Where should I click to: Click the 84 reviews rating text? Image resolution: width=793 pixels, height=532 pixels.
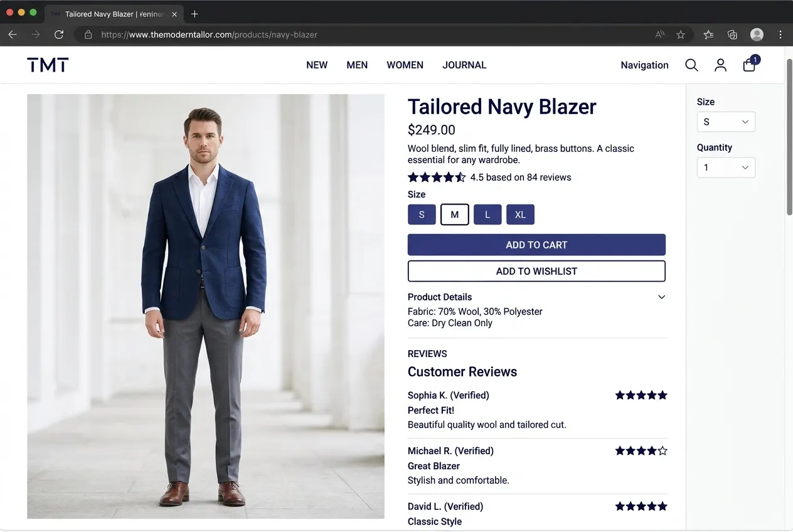[x=521, y=178]
